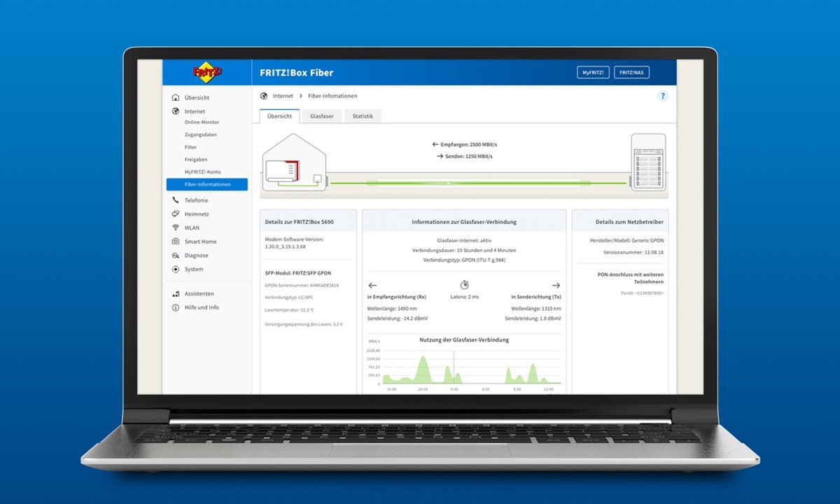Click Internet in the breadcrumb
Image resolution: width=840 pixels, height=504 pixels.
coord(283,96)
